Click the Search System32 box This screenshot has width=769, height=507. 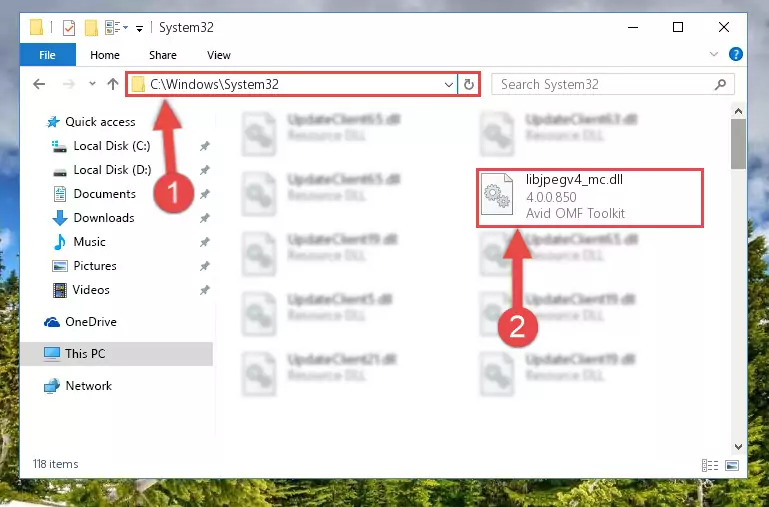tap(613, 84)
